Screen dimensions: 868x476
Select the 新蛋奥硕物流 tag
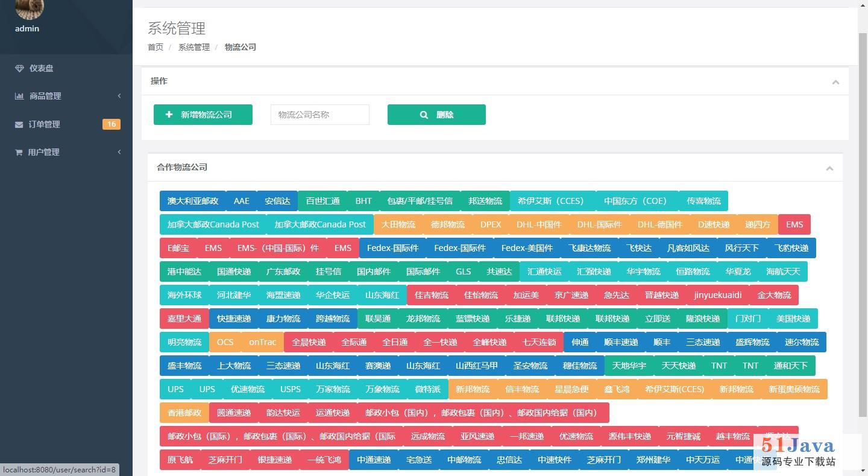click(794, 389)
